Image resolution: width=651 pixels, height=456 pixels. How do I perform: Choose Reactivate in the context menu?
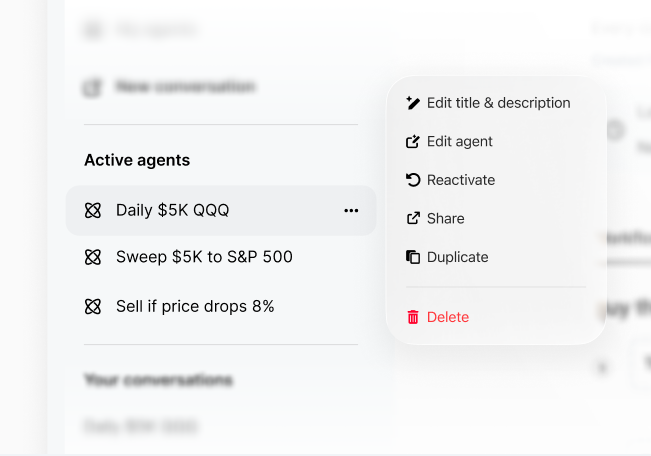click(x=460, y=180)
